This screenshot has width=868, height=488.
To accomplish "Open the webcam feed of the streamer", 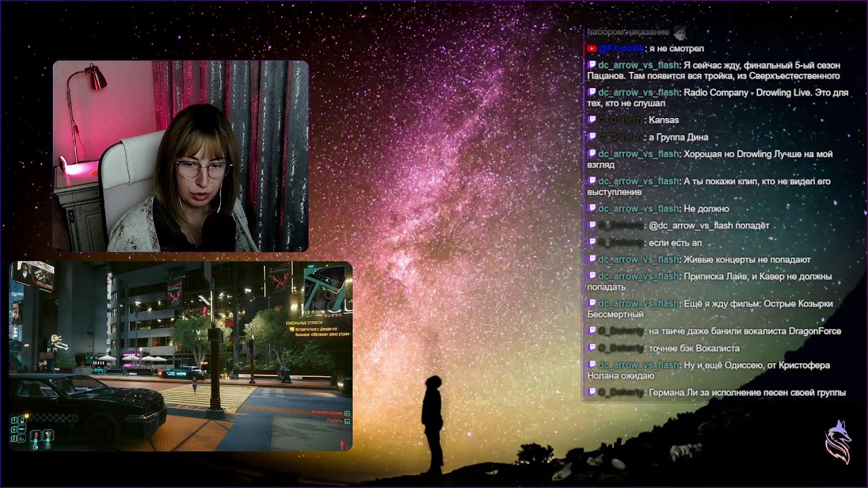I will pos(180,156).
